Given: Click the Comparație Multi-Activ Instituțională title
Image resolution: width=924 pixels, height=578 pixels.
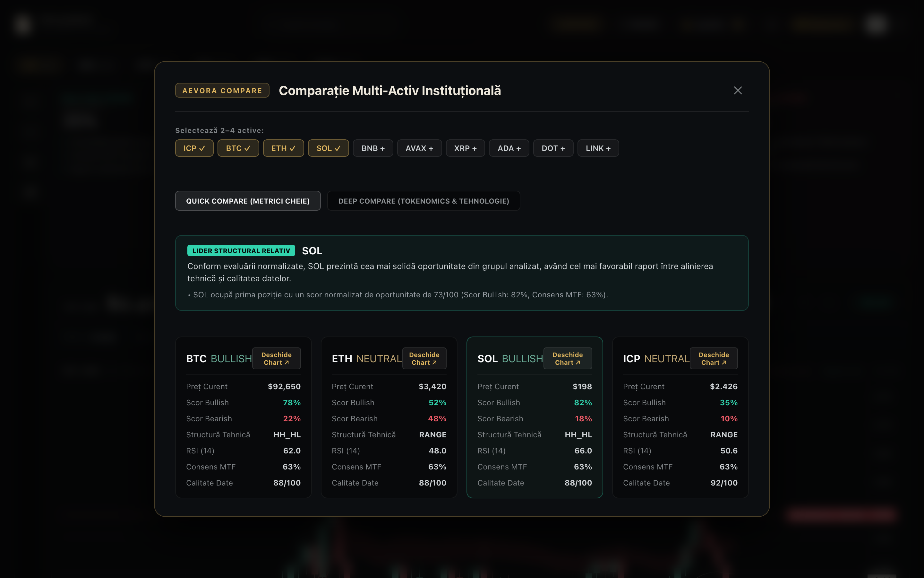Looking at the screenshot, I should click(390, 91).
